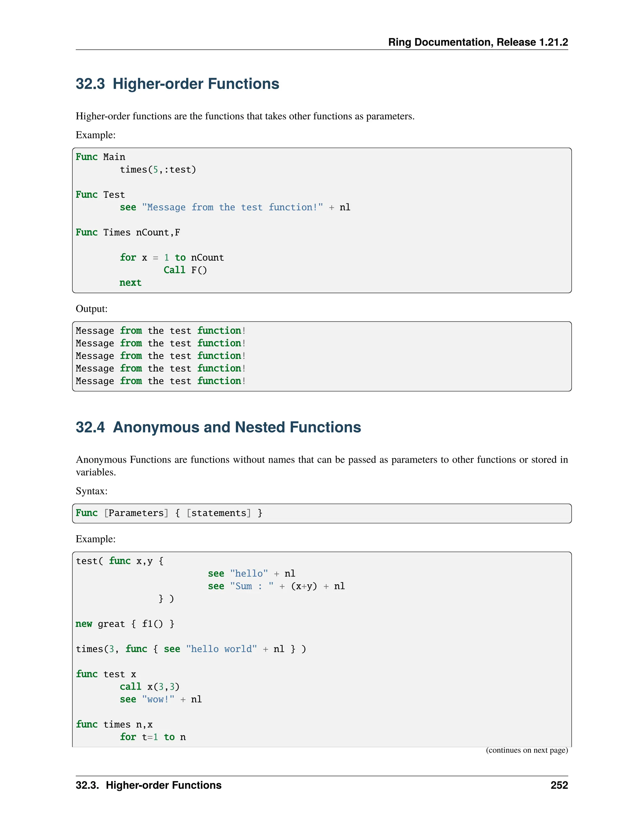Click the 32.4 Anonymous and Nested Functions heading

[218, 427]
